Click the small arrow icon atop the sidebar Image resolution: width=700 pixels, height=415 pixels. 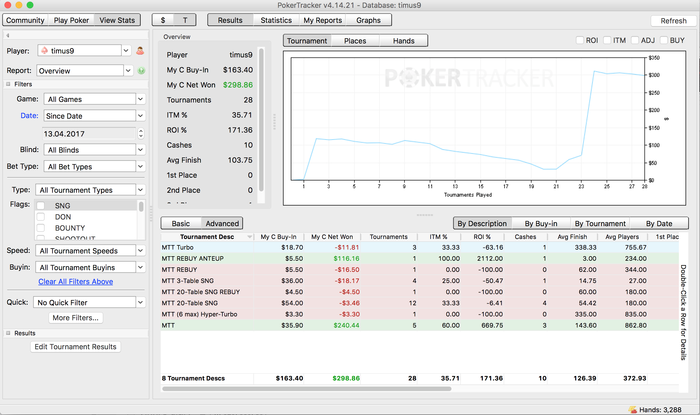pos(8,35)
